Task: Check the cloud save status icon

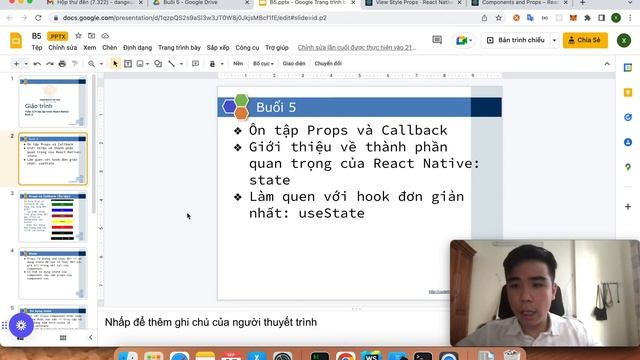Action: click(105, 36)
